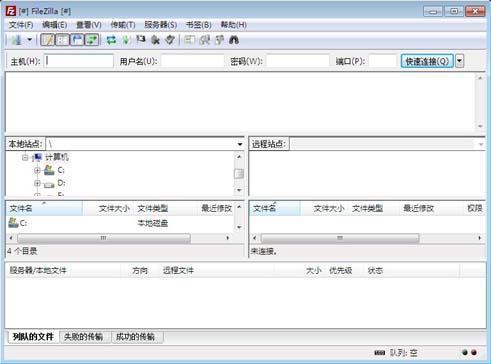Sort local list by 文件名 column
491x364 pixels.
tap(44, 208)
